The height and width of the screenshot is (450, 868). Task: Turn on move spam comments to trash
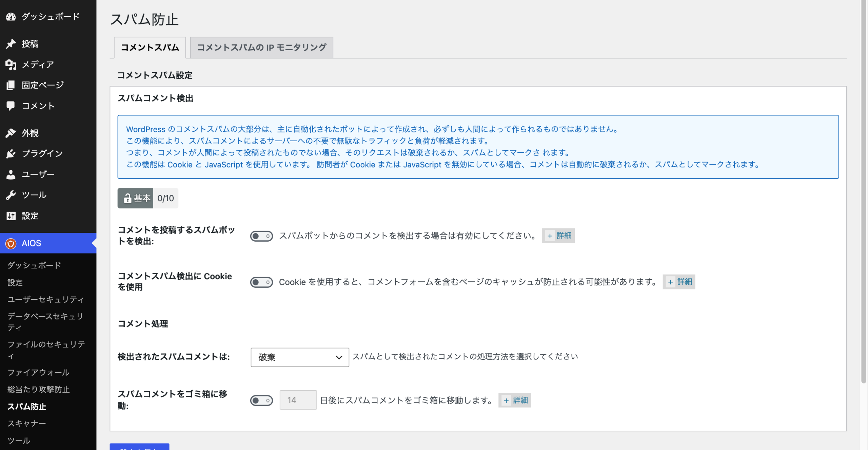click(x=261, y=400)
